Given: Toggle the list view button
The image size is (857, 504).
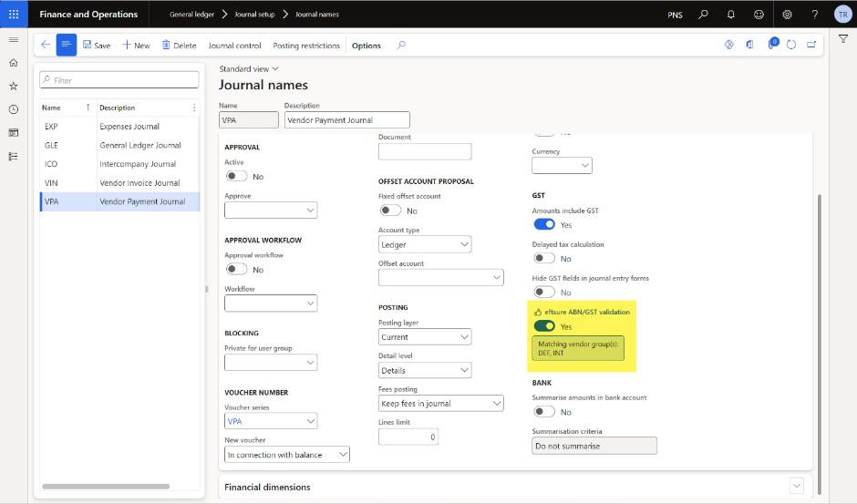Looking at the screenshot, I should 67,45.
